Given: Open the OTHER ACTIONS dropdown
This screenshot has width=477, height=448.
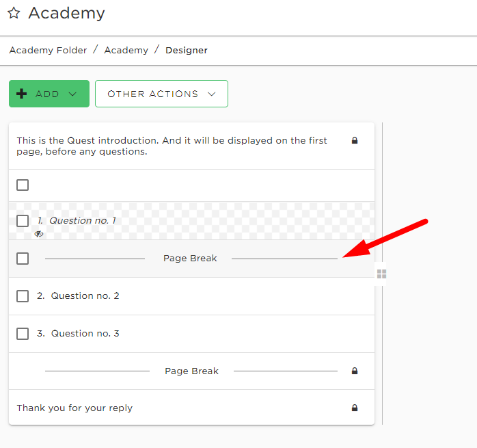Looking at the screenshot, I should pos(161,94).
